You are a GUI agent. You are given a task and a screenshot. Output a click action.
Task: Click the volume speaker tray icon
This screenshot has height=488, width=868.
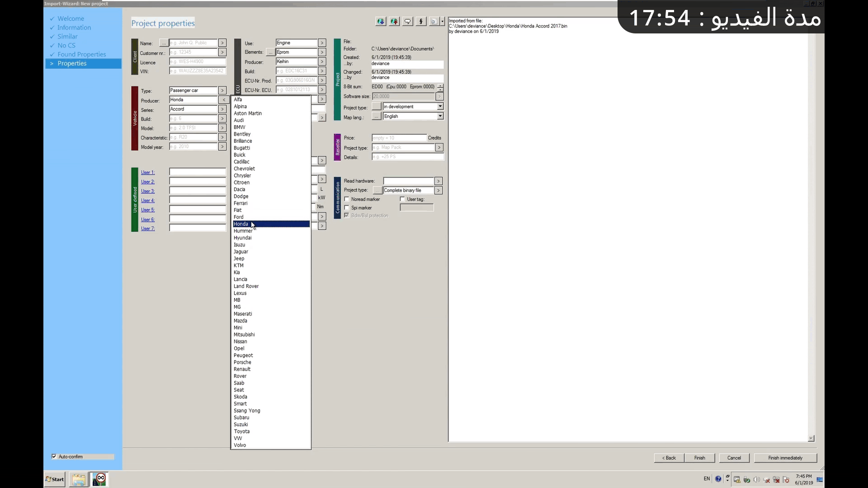click(756, 479)
